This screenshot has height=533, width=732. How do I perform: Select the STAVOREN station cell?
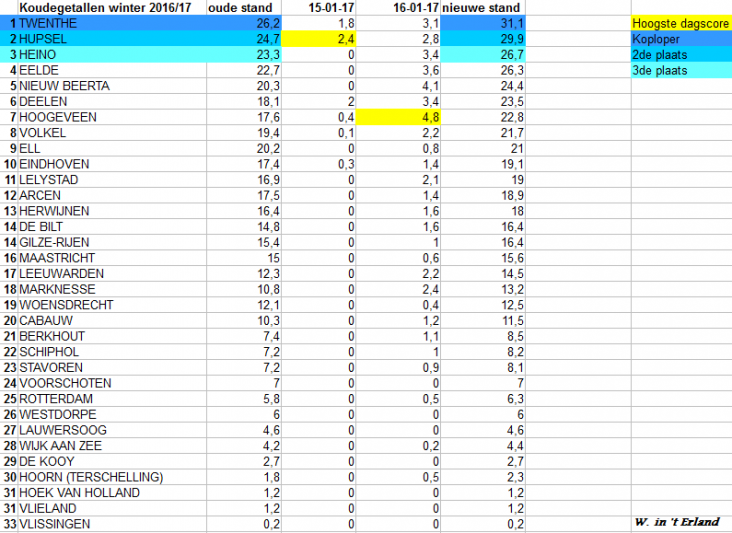(112, 367)
